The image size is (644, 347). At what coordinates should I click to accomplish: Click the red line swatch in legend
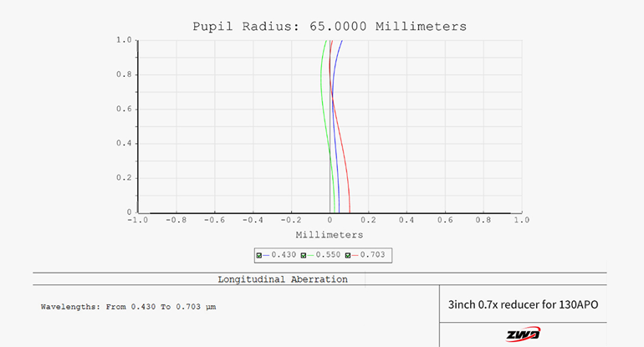[356, 255]
